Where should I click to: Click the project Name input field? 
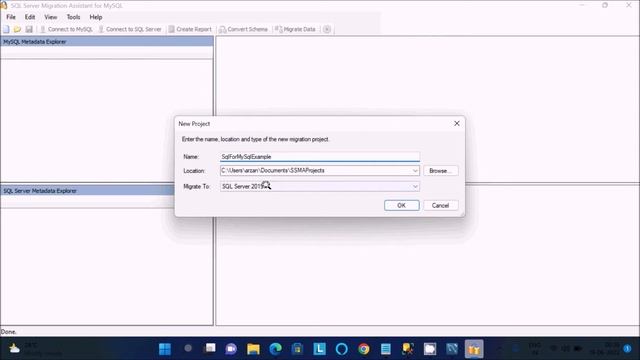[320, 157]
